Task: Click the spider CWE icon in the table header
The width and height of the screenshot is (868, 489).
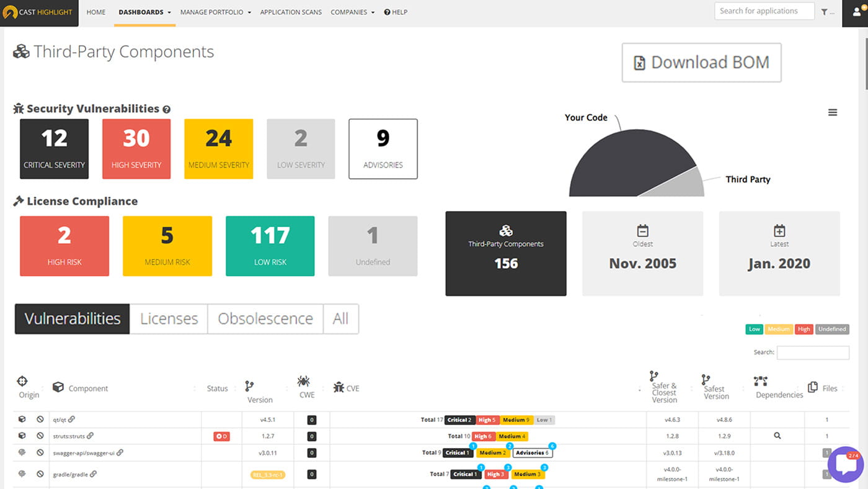Action: [x=303, y=382]
